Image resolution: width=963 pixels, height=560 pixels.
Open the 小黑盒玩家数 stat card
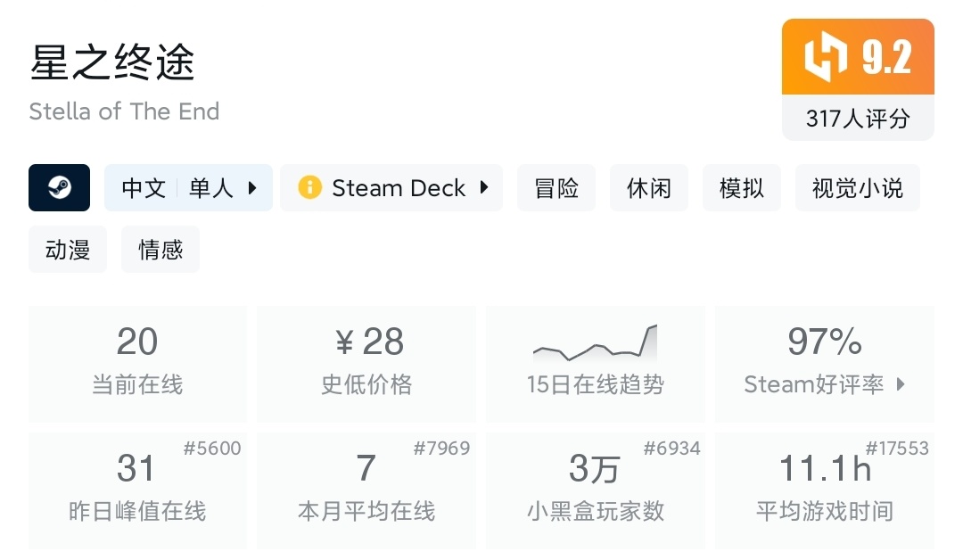click(x=595, y=490)
